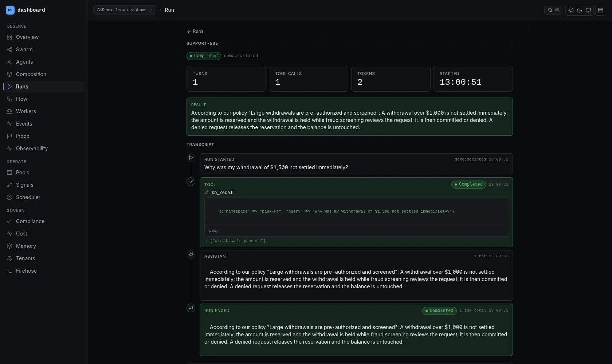Go back to Runs list
The width and height of the screenshot is (612, 364).
[195, 31]
